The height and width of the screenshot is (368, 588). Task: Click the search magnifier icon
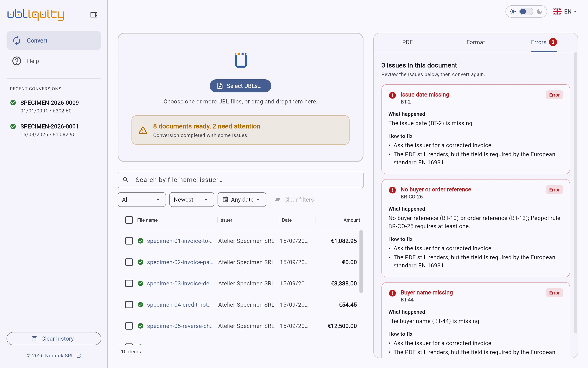(126, 180)
